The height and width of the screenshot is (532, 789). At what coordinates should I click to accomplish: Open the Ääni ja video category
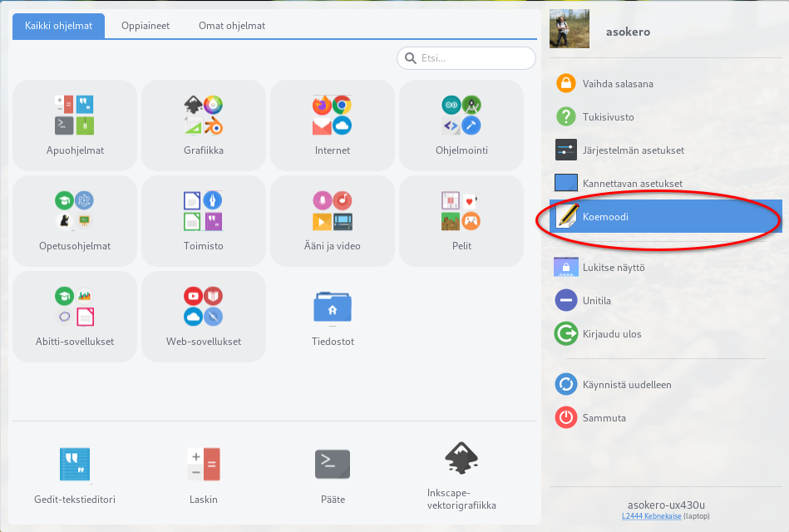point(332,221)
